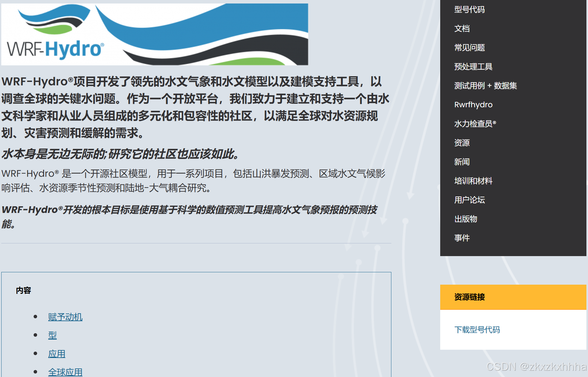Click the italic text WRF-Hydro®开发的根本目标
The height and width of the screenshot is (377, 588).
pos(189,217)
